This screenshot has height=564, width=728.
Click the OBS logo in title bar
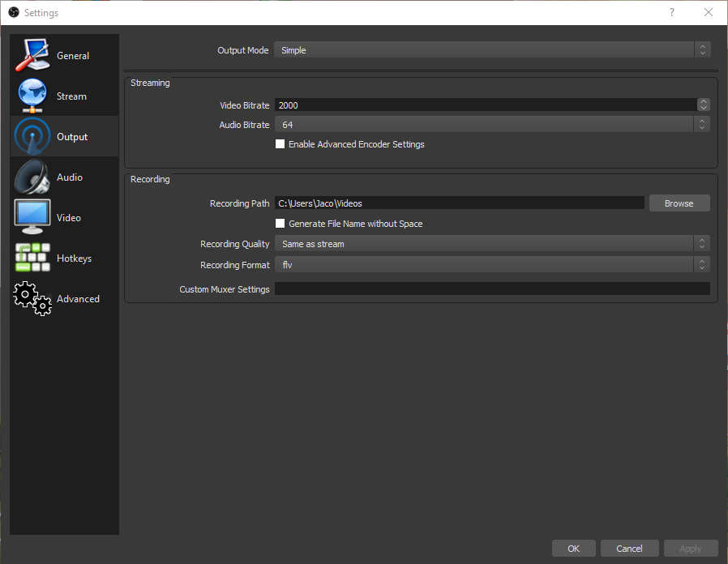coord(14,12)
